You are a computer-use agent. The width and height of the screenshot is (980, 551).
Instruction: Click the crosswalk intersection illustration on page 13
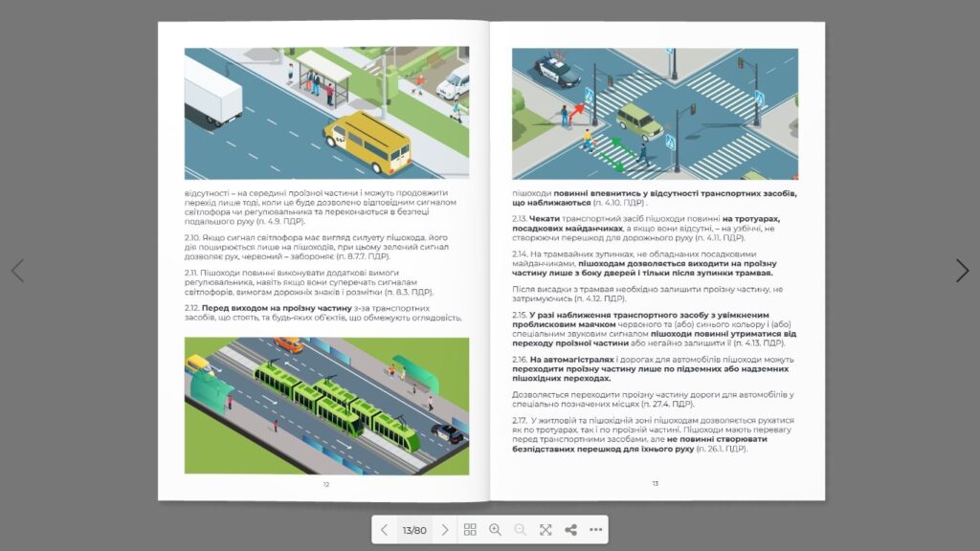point(655,113)
